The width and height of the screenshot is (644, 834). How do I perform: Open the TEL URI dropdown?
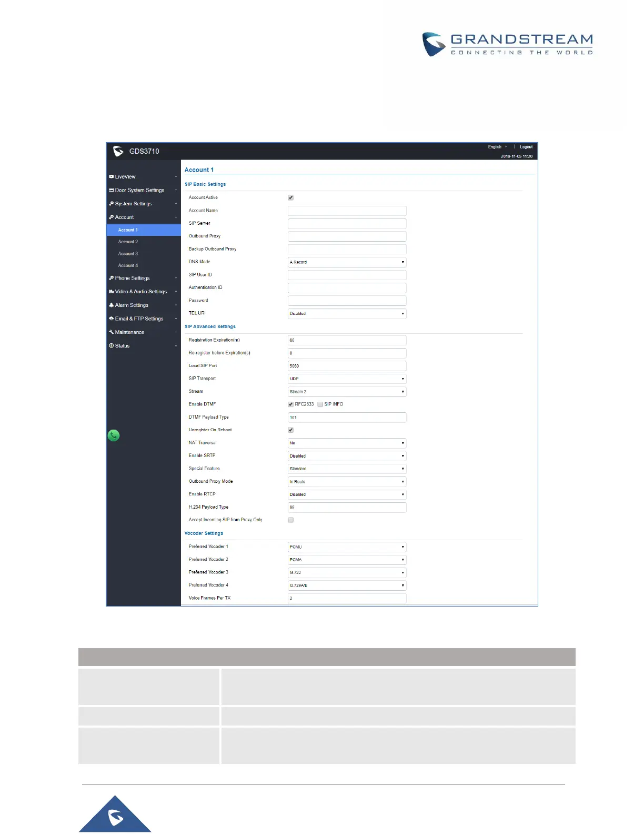pyautogui.click(x=347, y=314)
